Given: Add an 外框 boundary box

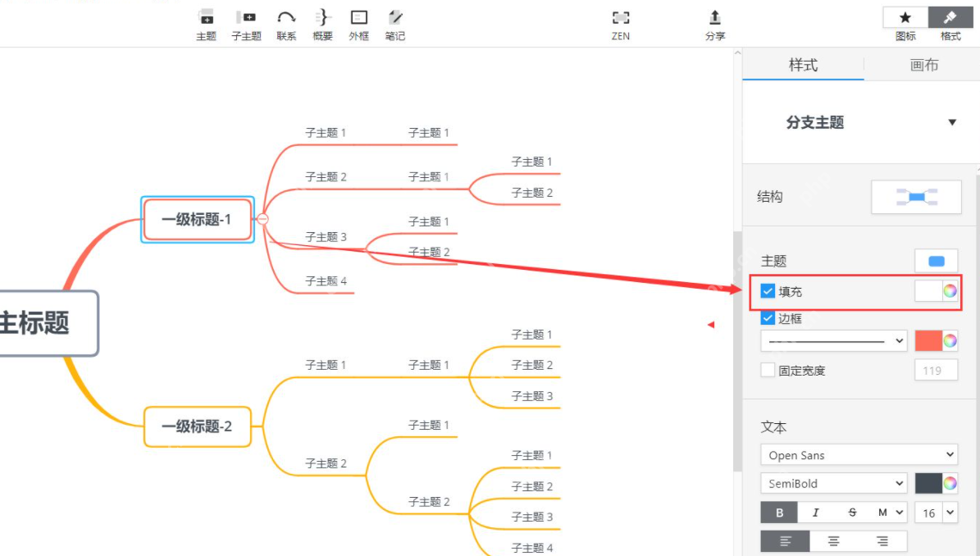Looking at the screenshot, I should (358, 22).
